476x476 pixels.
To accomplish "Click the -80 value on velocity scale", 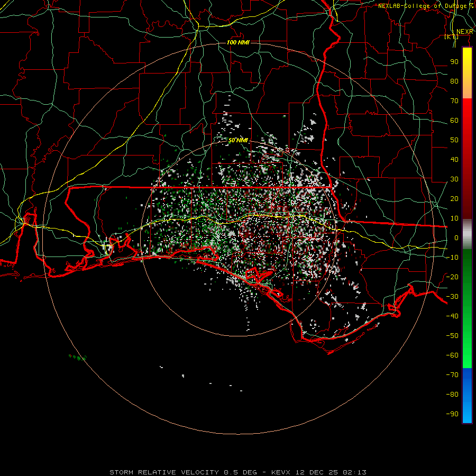I will pyautogui.click(x=452, y=395).
